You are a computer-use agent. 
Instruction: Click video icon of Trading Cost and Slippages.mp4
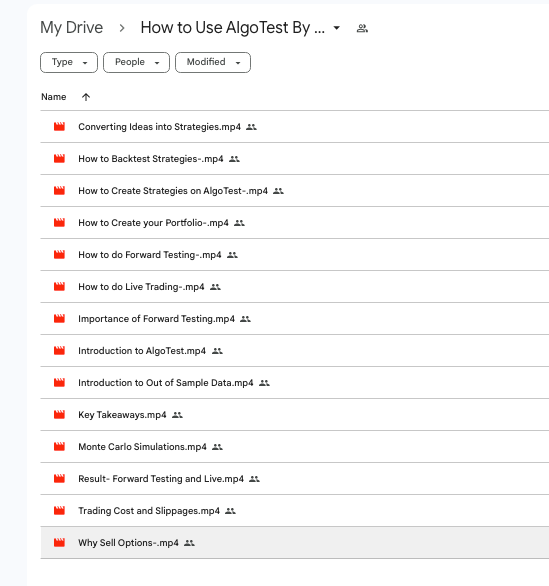[x=59, y=511]
